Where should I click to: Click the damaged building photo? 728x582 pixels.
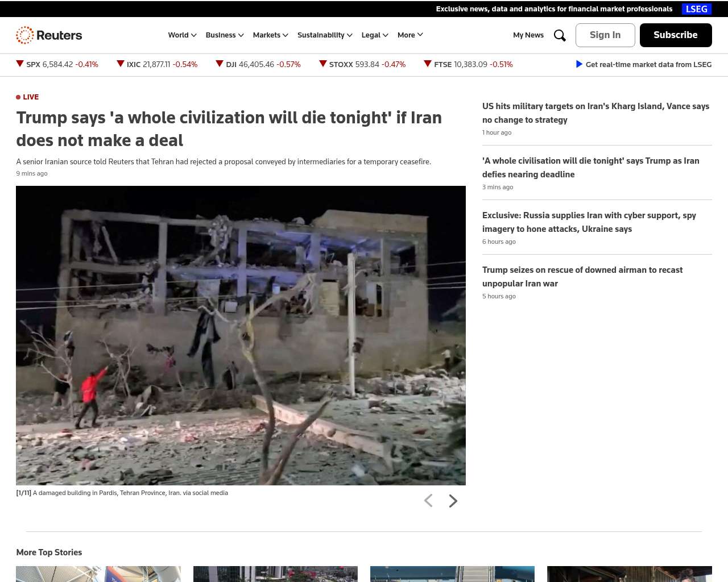pos(241,335)
